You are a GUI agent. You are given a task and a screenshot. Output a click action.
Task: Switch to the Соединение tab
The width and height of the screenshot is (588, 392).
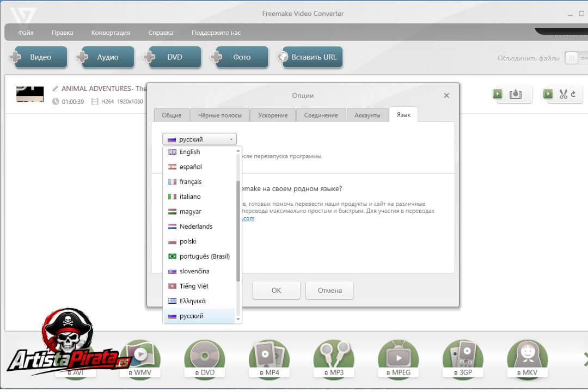(x=321, y=115)
